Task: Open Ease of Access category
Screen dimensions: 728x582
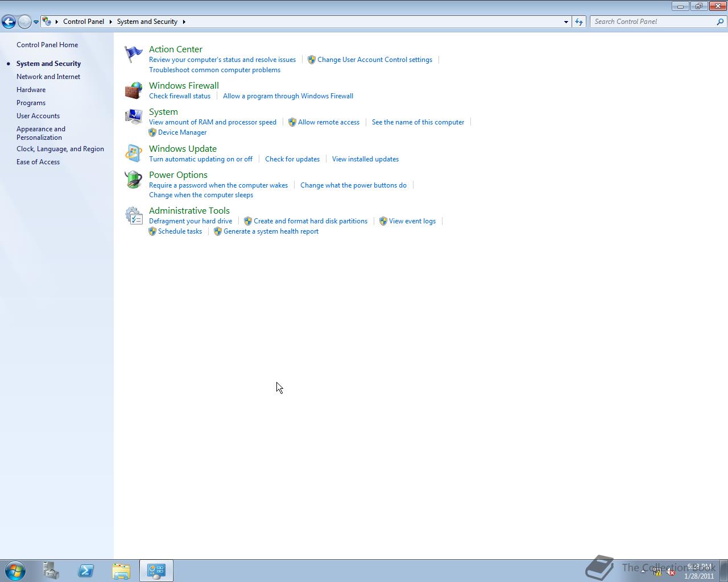Action: (x=38, y=162)
